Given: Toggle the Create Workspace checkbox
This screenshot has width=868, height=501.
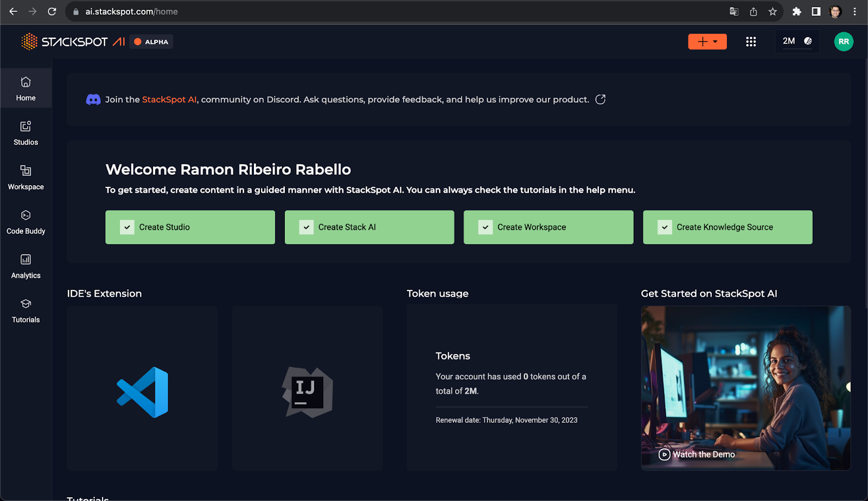Looking at the screenshot, I should pyautogui.click(x=486, y=227).
